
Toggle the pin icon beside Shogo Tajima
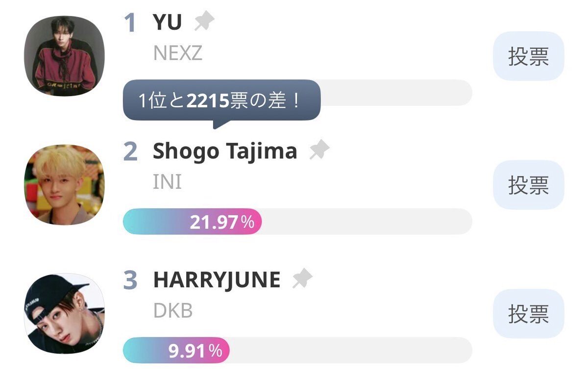319,151
